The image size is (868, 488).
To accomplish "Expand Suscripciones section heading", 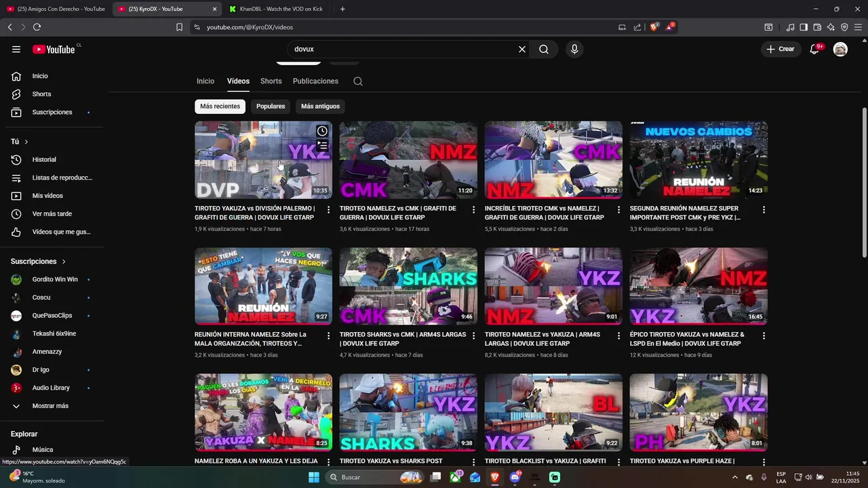I will (x=39, y=261).
